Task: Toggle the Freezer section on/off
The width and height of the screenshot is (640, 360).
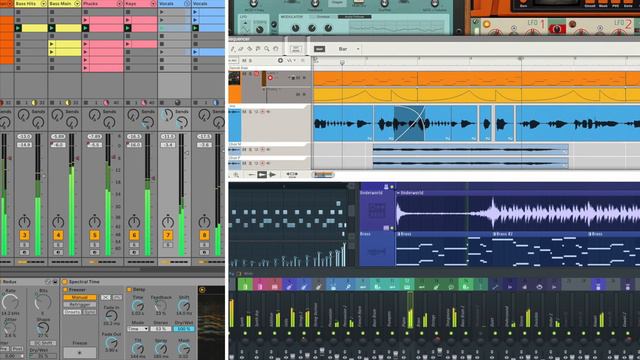Action: pos(66,290)
